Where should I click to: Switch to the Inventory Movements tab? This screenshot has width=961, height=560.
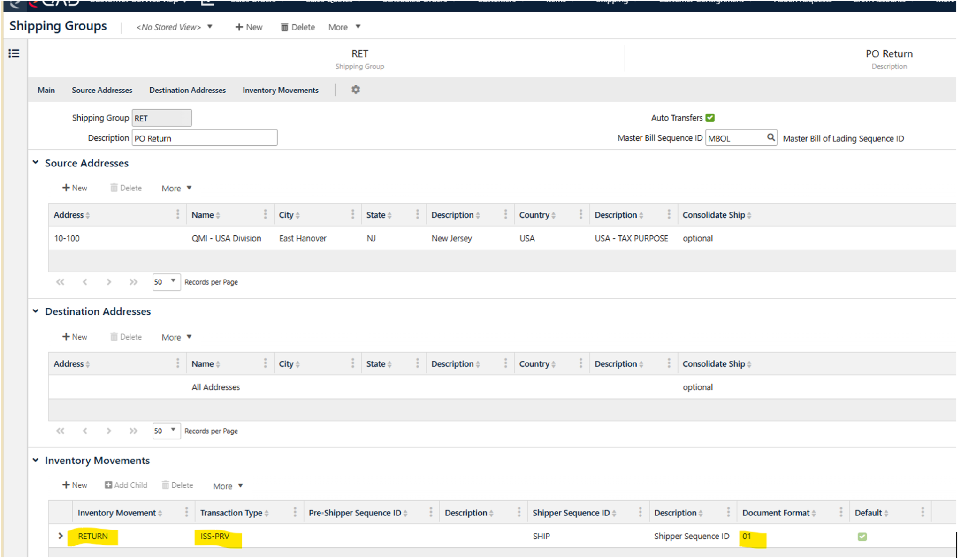coord(280,90)
